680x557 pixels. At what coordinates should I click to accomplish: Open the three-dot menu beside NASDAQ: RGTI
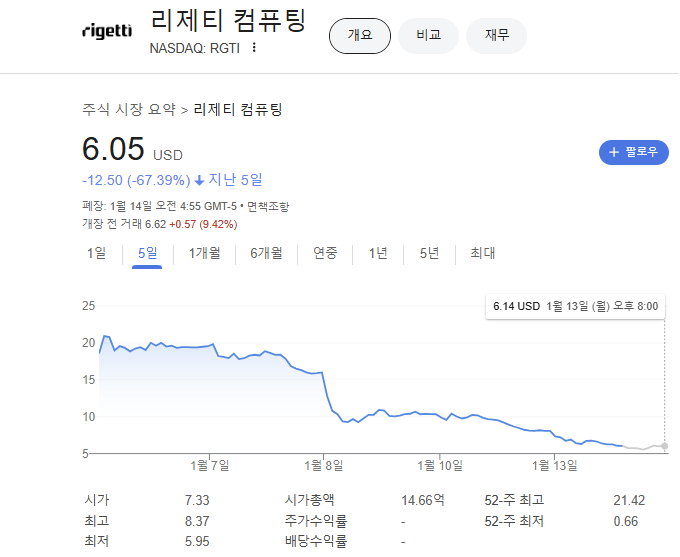pyautogui.click(x=254, y=47)
